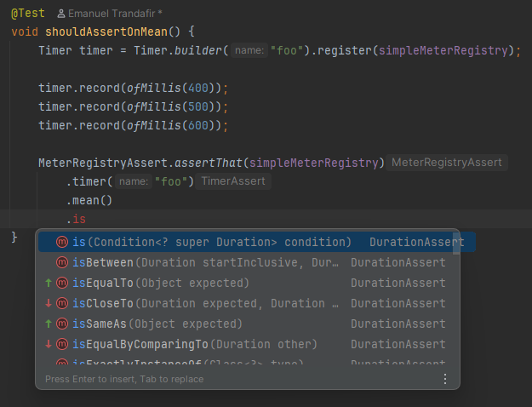Select the isCloseTo suggestion text
The height and width of the screenshot is (407, 532).
tap(204, 303)
